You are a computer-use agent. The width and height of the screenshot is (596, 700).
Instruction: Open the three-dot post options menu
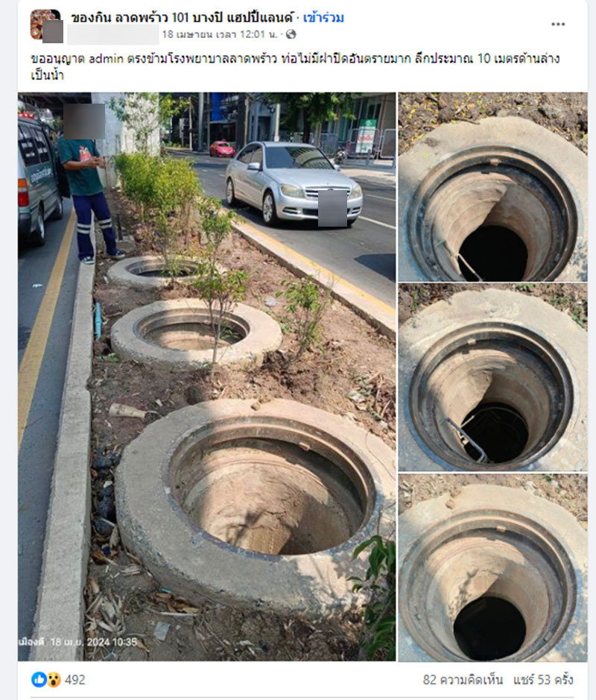[x=558, y=24]
